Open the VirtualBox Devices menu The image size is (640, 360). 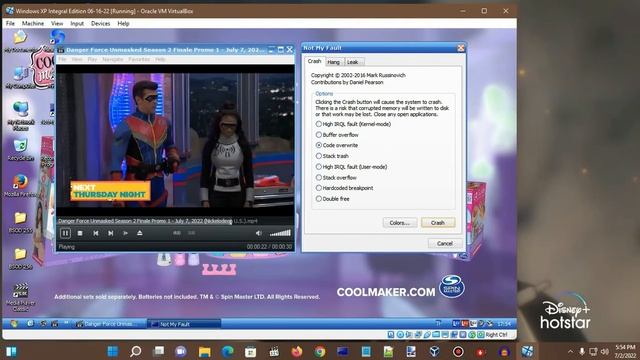click(100, 24)
